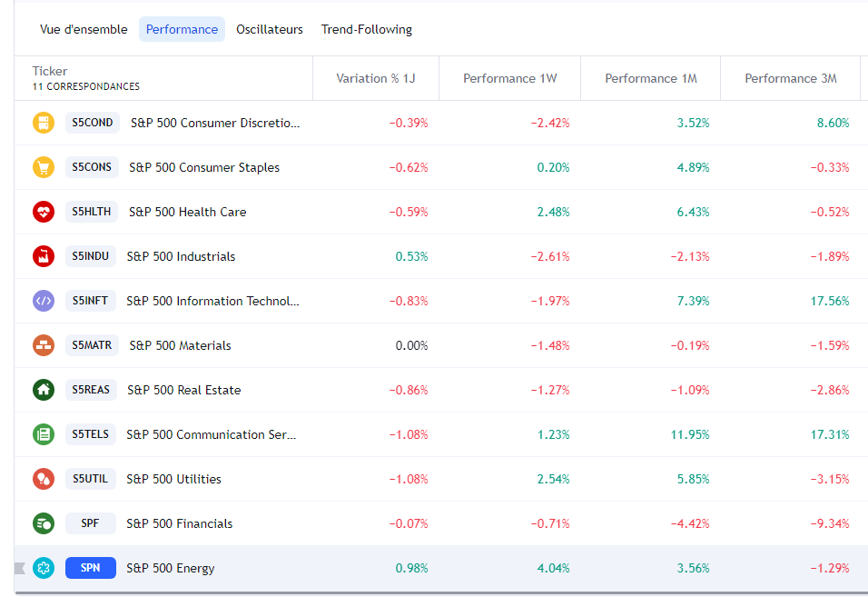Click the Energy sector icon
The width and height of the screenshot is (868, 607).
44,568
